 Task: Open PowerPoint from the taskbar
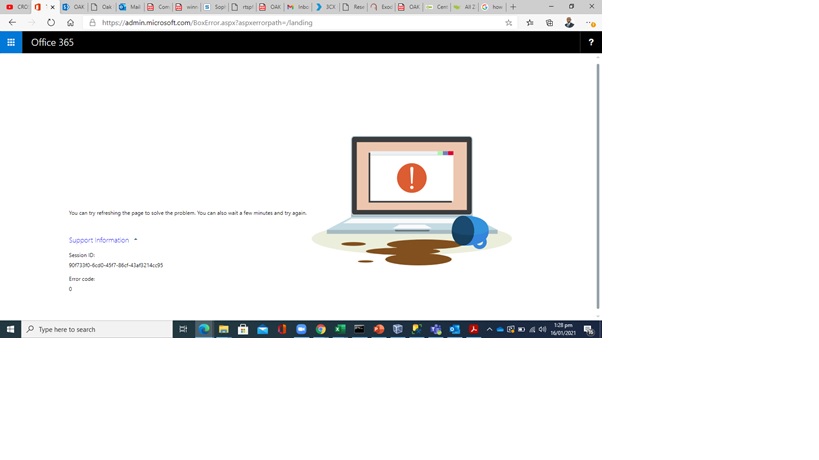[379, 329]
